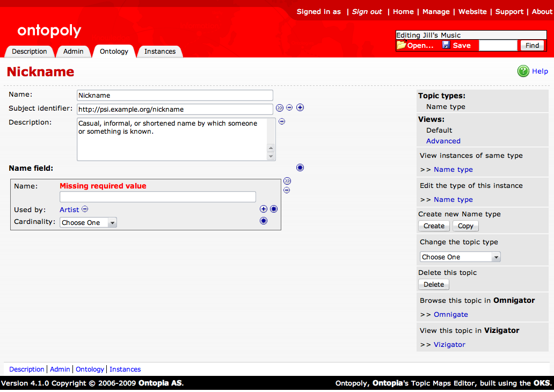Click the green Help question mark icon
554x392 pixels.
(523, 71)
